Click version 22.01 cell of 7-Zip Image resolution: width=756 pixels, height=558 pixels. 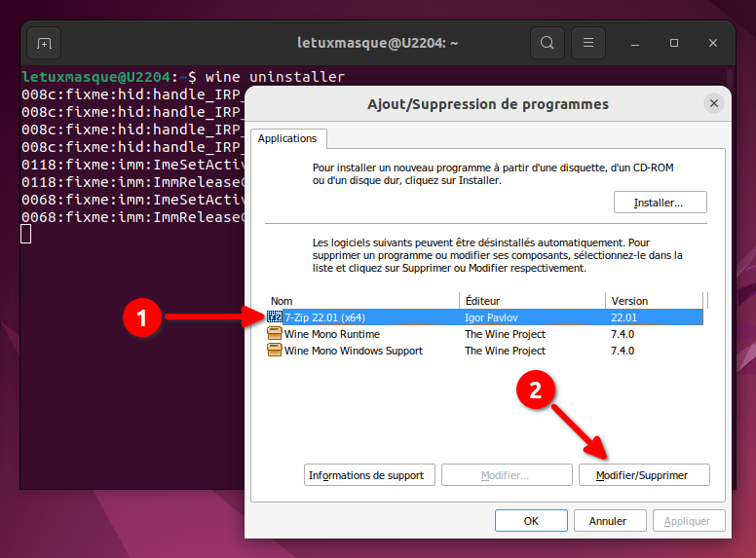(624, 317)
